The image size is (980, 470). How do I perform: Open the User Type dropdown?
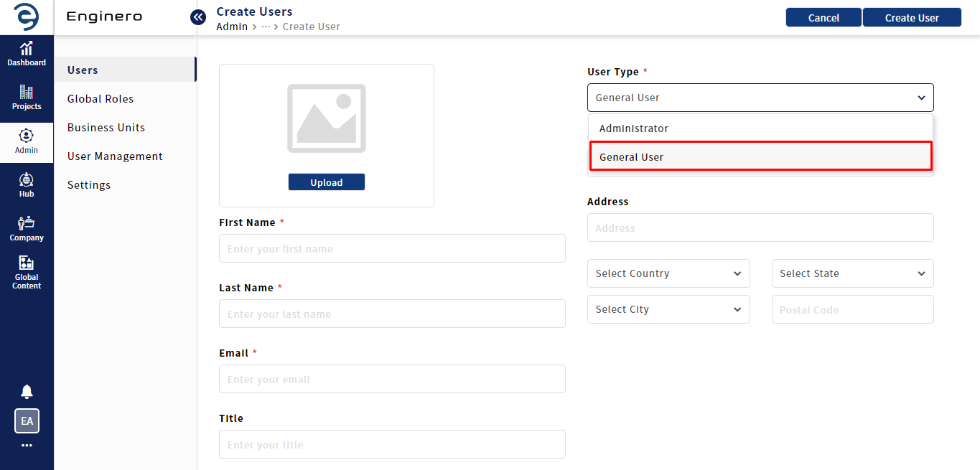760,98
